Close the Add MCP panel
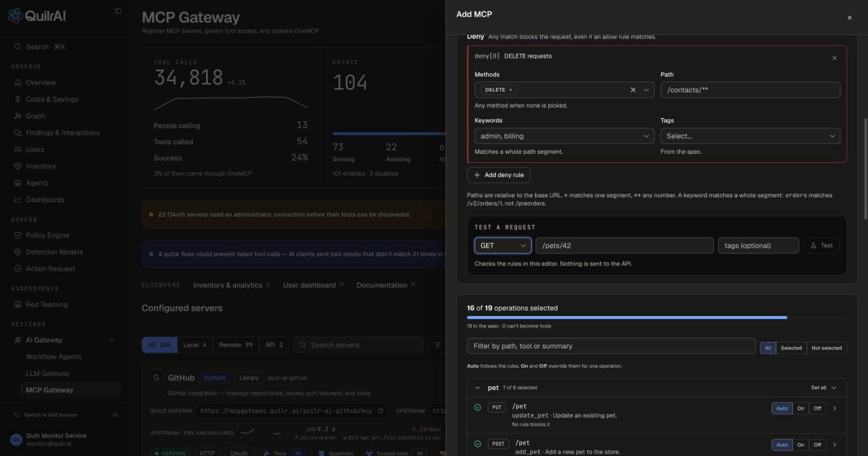Screen dimensions: 868x456 850,18
